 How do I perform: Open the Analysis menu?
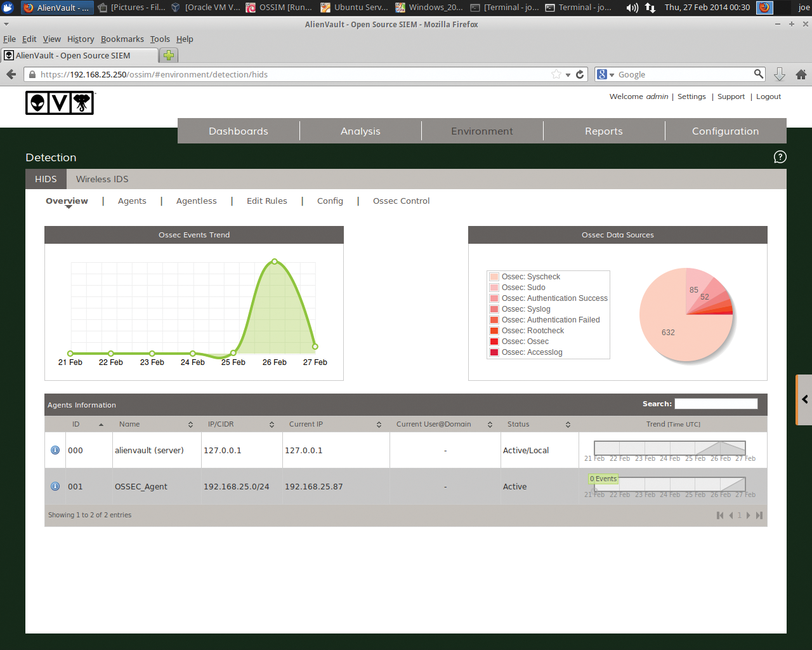point(360,131)
